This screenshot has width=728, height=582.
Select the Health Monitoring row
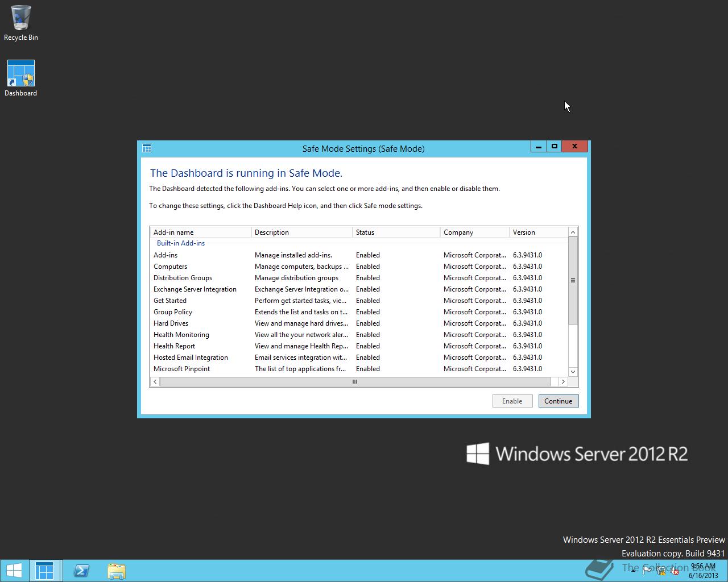coord(359,335)
